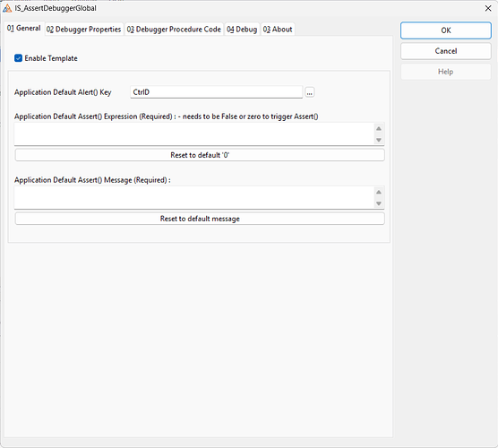The image size is (498, 448).
Task: Click the Cancel button
Action: click(x=445, y=51)
